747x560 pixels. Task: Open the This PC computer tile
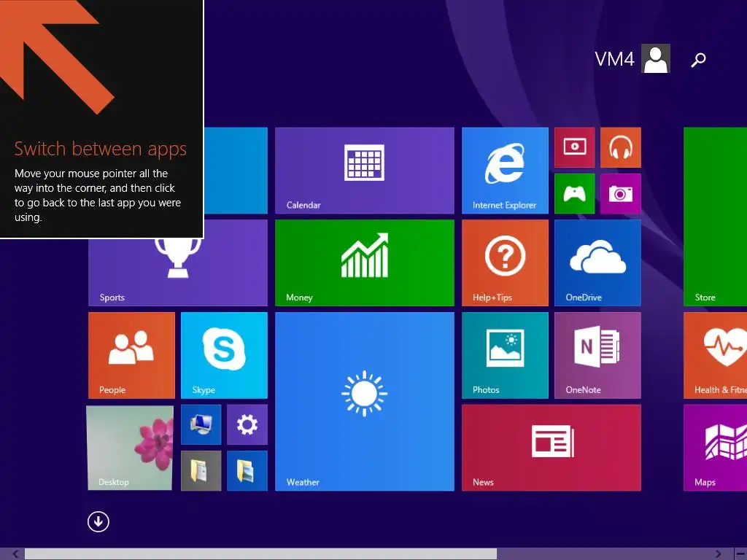pyautogui.click(x=201, y=424)
